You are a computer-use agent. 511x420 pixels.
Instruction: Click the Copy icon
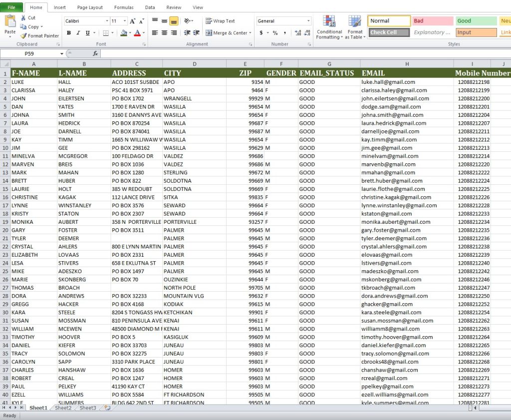tap(23, 27)
